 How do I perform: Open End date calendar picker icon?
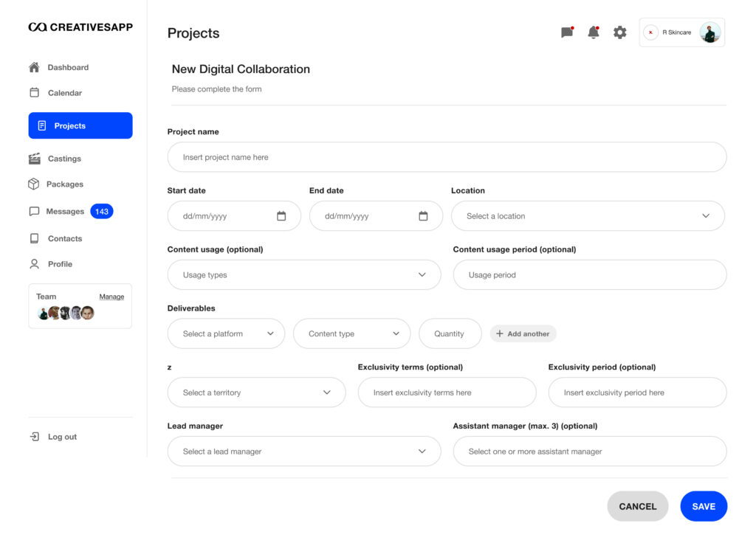click(x=423, y=216)
